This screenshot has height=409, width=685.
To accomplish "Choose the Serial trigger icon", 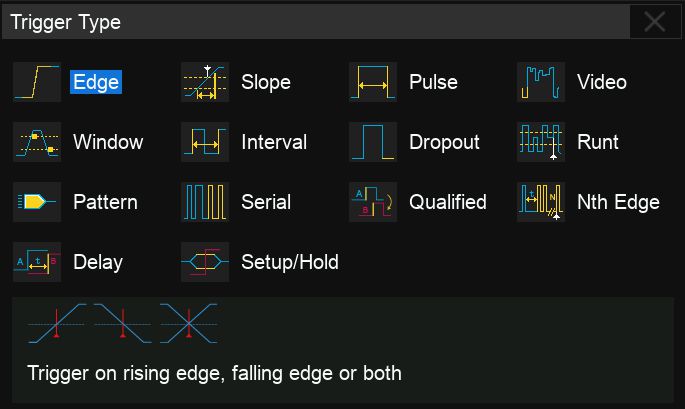I will (205, 202).
